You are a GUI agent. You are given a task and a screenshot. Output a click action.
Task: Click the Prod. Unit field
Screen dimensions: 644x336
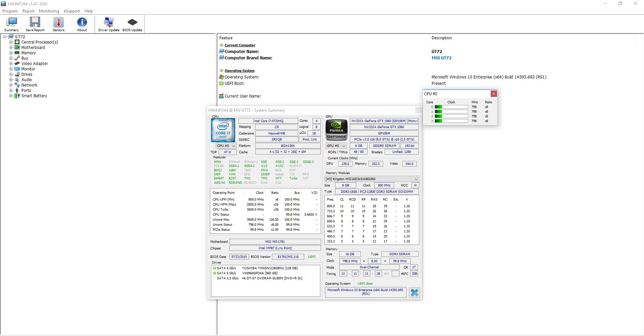pyautogui.click(x=310, y=139)
